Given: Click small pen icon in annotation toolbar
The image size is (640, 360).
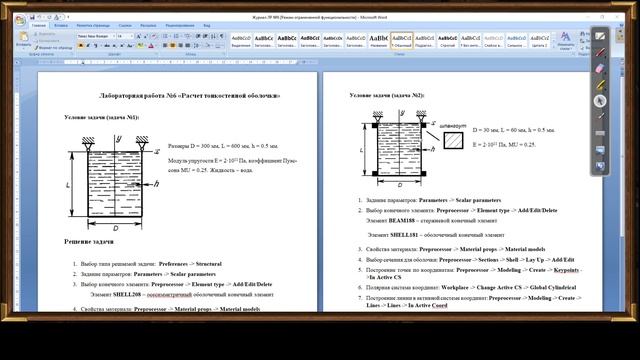Looking at the screenshot, I should (600, 117).
